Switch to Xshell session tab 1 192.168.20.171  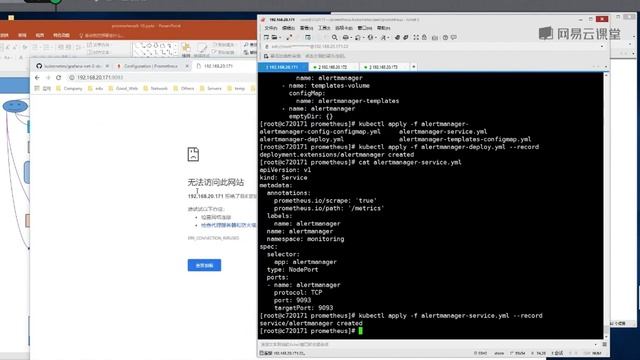pyautogui.click(x=282, y=67)
